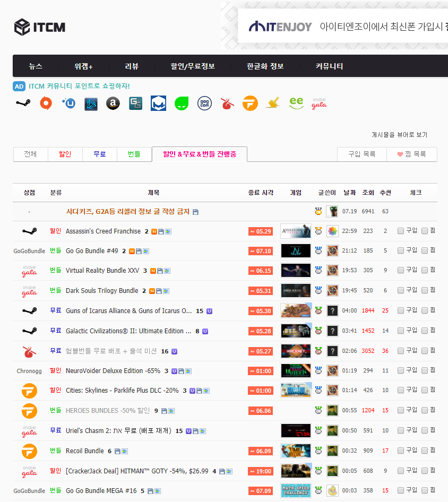Open the blue M-logo store icon
This screenshot has height=502, width=448.
(x=159, y=103)
